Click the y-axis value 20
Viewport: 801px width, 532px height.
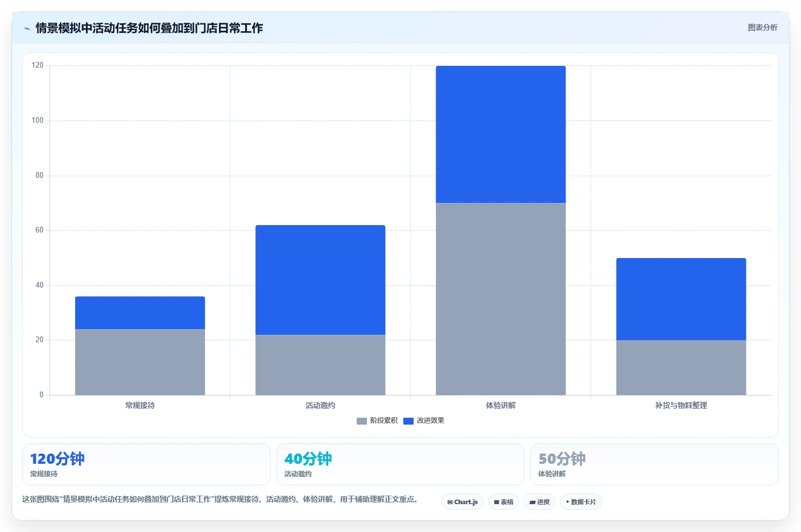39,340
